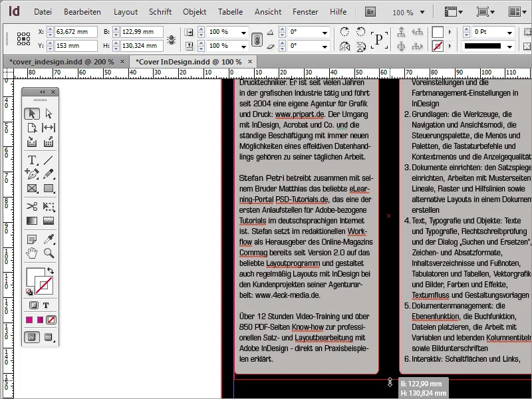Open rotation angle dropdown
Viewport: 532px width, 399px height.
coord(325,33)
